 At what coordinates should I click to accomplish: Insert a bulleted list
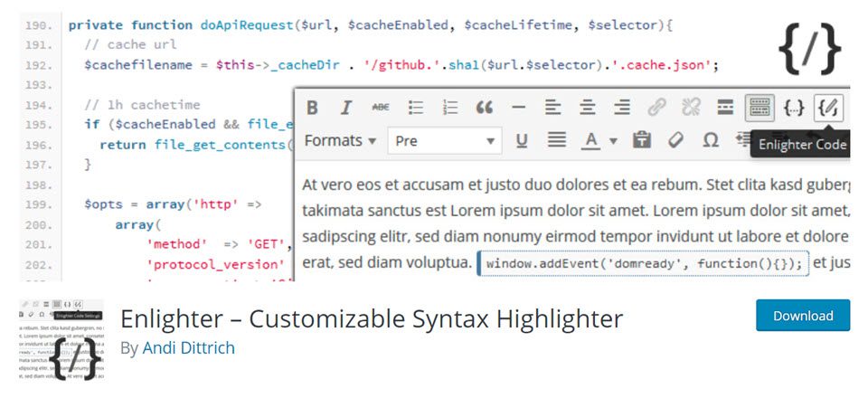coord(416,108)
